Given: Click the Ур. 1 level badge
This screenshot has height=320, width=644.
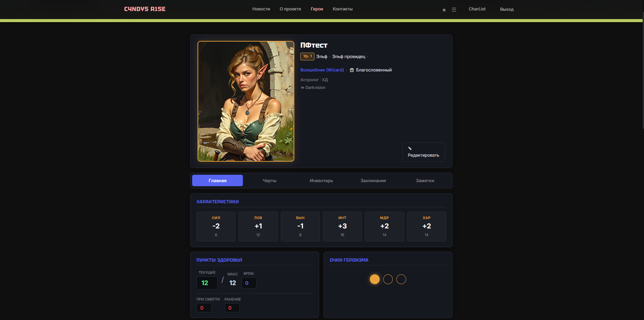Looking at the screenshot, I should 307,56.
